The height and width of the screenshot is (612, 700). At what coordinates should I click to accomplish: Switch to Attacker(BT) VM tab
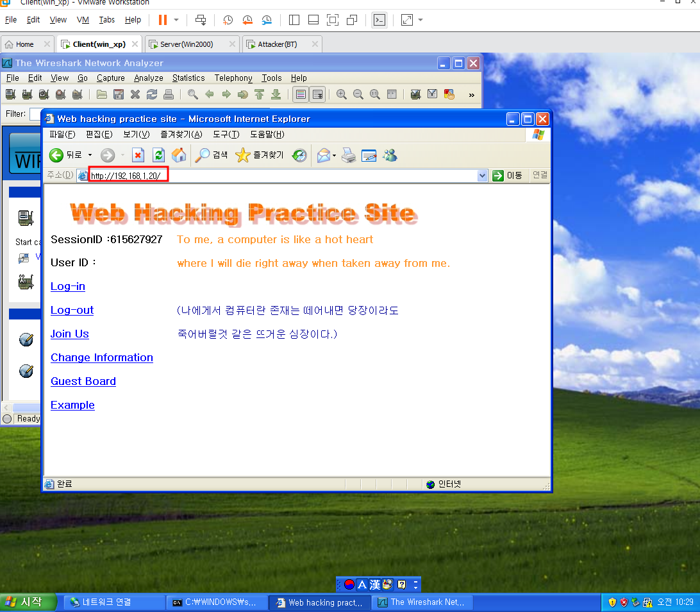pyautogui.click(x=282, y=44)
